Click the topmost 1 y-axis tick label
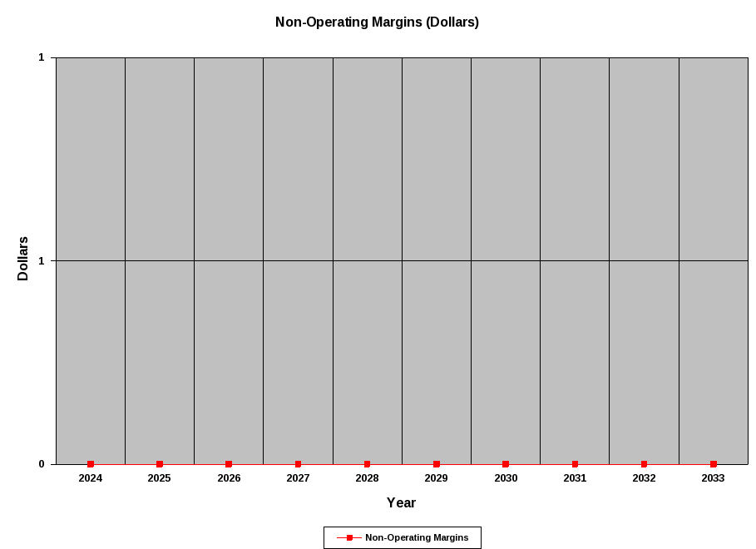Image resolution: width=756 pixels, height=549 pixels. point(42,57)
